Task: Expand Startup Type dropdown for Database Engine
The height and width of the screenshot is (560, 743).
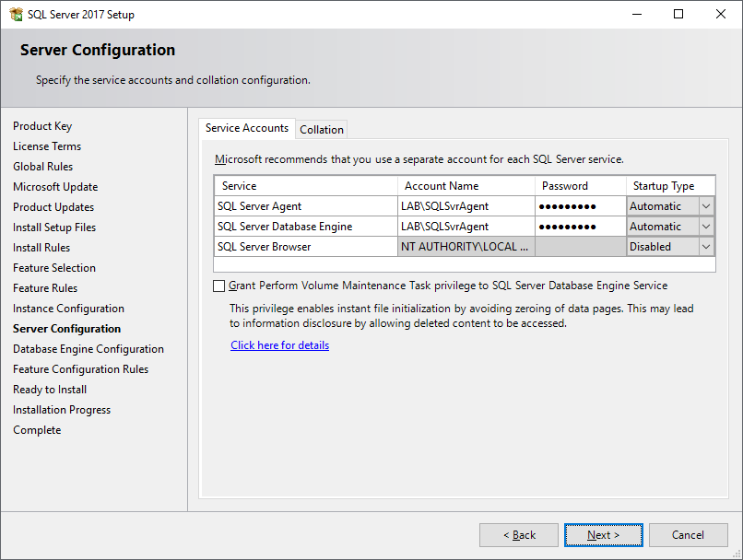Action: click(706, 227)
